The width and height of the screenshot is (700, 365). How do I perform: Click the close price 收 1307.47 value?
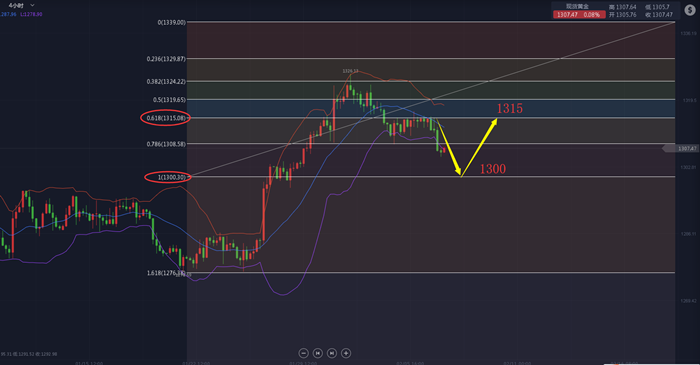click(x=658, y=15)
